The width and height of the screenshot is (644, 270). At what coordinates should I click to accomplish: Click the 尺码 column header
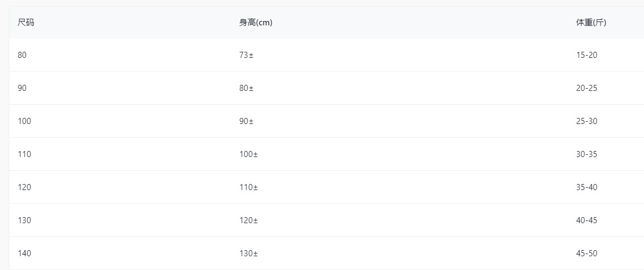[x=26, y=23]
